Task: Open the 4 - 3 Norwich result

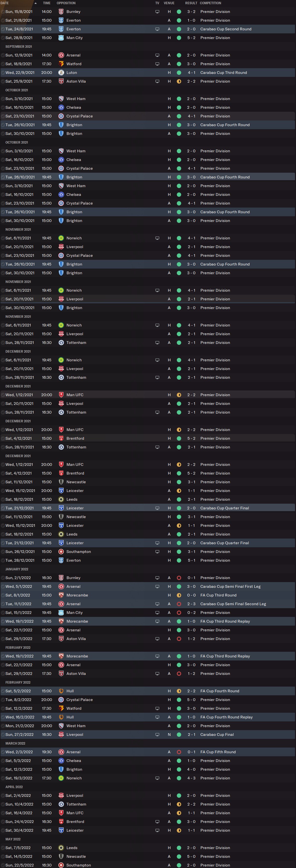Action: pyautogui.click(x=191, y=778)
